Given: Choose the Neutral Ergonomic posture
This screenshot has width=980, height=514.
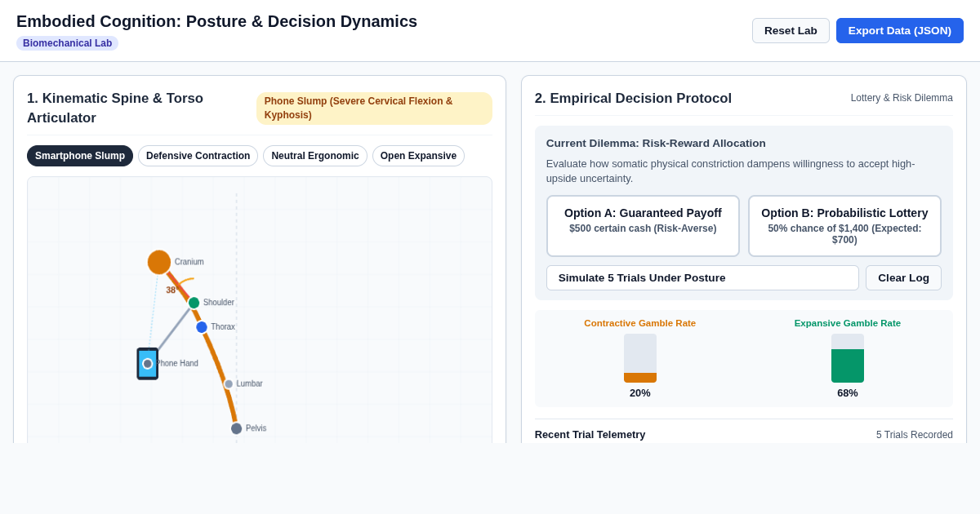Looking at the screenshot, I should point(315,156).
